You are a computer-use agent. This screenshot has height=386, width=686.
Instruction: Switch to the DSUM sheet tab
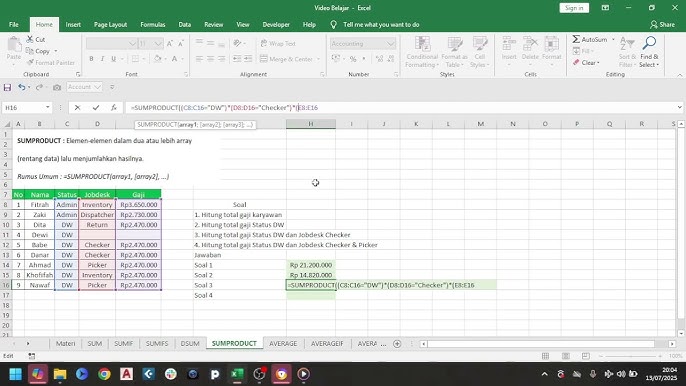click(190, 344)
